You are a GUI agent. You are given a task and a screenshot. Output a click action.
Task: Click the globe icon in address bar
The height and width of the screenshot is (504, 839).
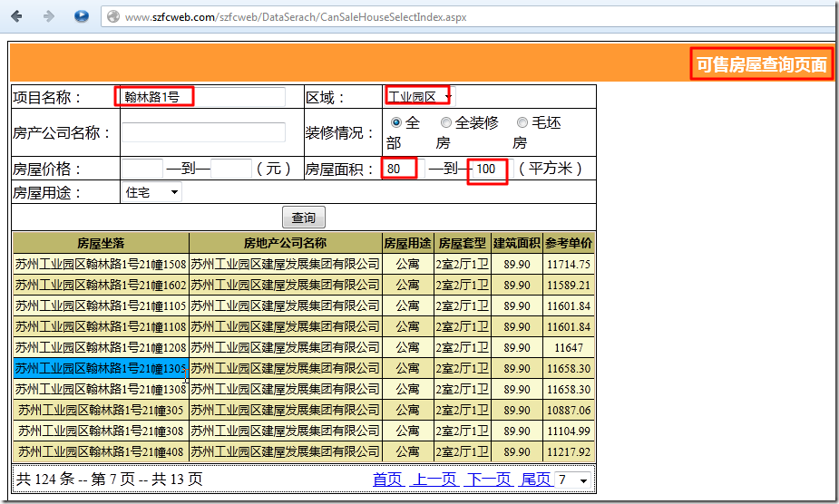coord(112,16)
